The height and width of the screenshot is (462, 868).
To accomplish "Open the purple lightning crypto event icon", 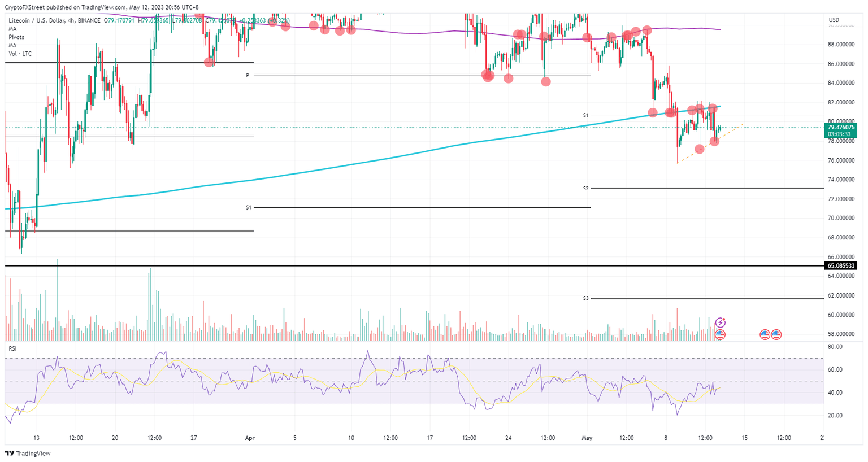I will [x=720, y=322].
